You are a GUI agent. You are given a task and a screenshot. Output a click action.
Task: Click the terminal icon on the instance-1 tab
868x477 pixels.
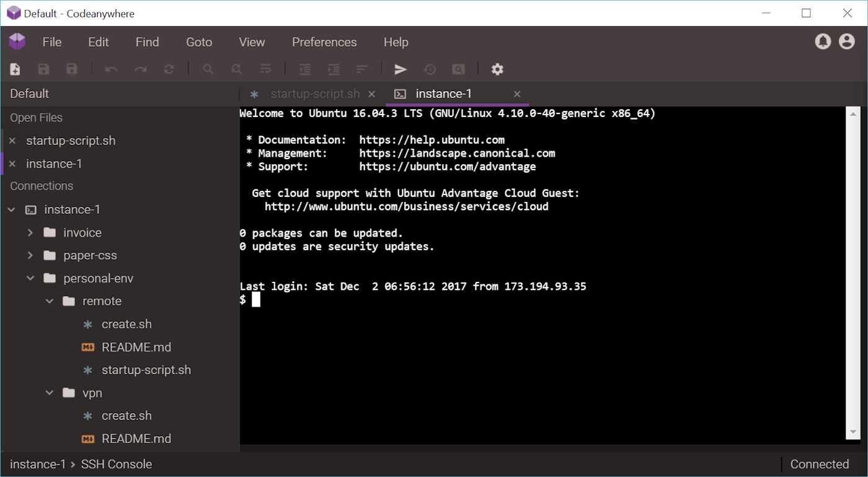(401, 94)
